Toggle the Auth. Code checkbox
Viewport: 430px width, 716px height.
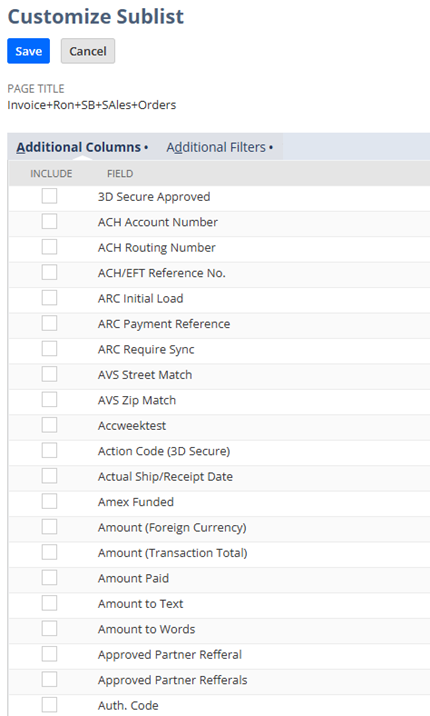tap(49, 705)
